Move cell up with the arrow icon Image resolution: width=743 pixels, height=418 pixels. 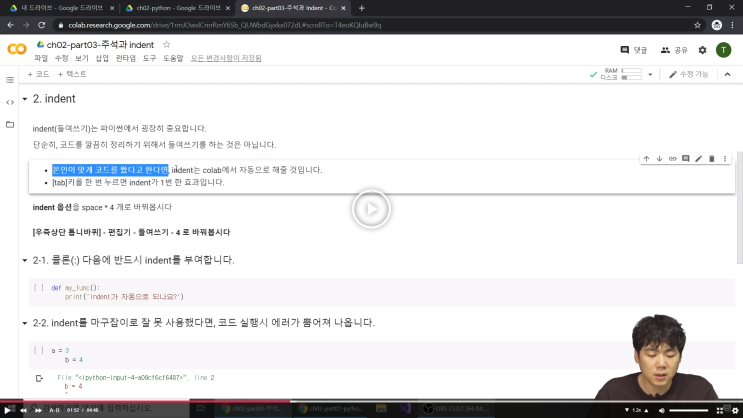[x=646, y=159]
